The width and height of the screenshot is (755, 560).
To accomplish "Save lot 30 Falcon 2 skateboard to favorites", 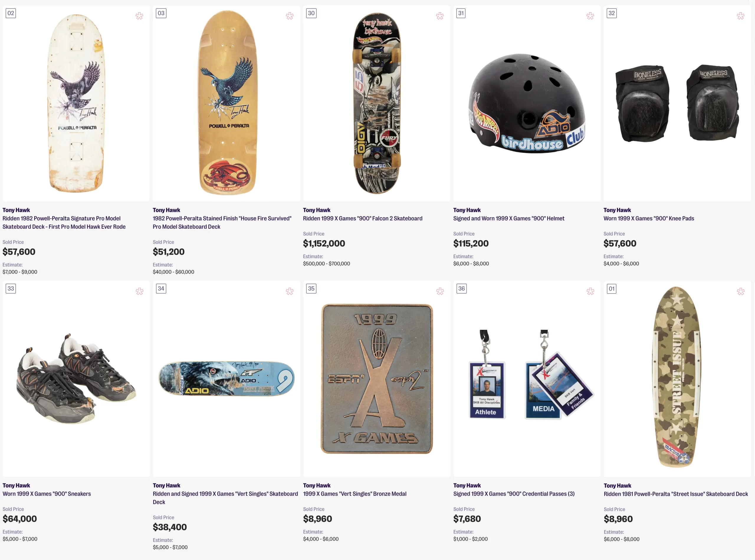I will (x=439, y=16).
